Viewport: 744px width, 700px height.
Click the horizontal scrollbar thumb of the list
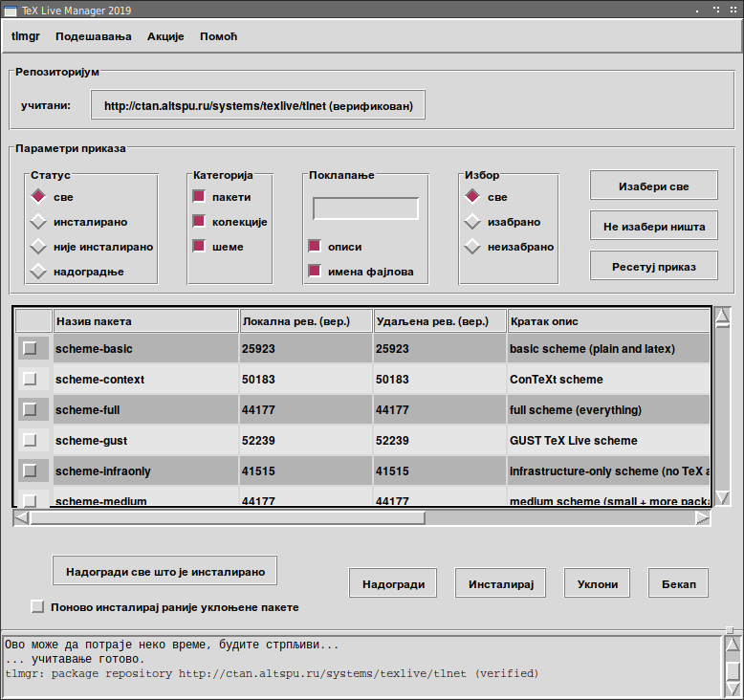coord(228,518)
